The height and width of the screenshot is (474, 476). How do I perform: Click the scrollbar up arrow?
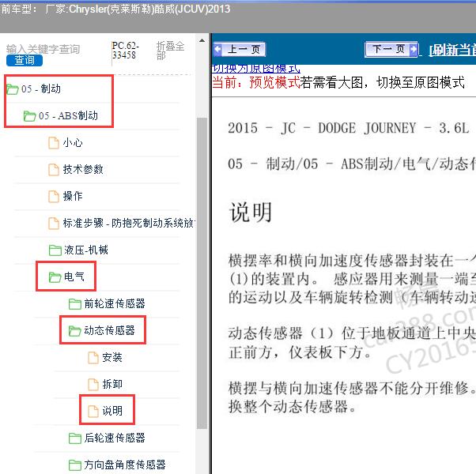coord(202,40)
